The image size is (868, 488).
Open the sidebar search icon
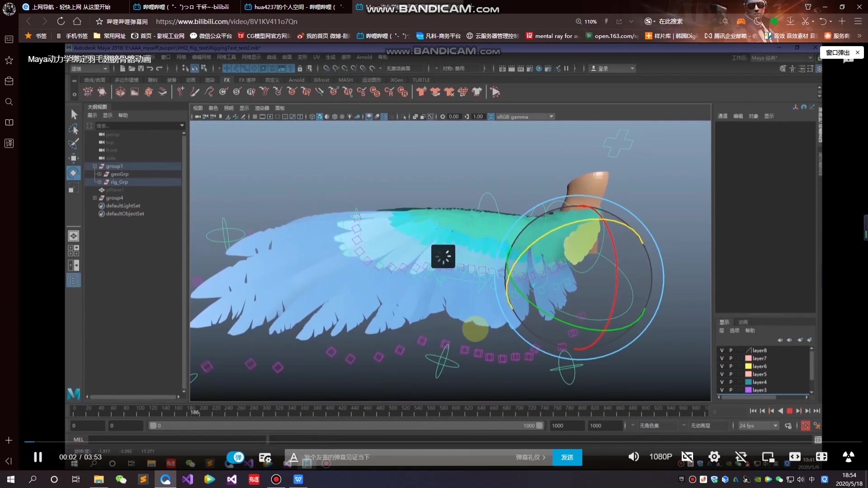(x=9, y=102)
